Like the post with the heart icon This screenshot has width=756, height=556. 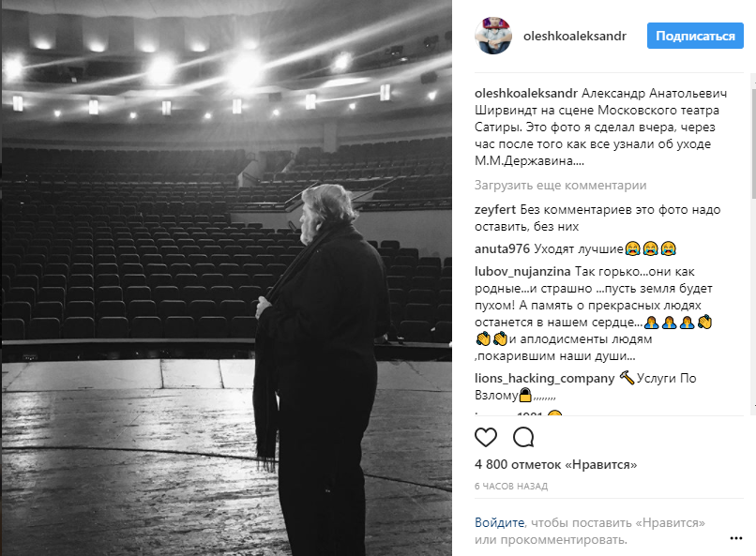[486, 437]
